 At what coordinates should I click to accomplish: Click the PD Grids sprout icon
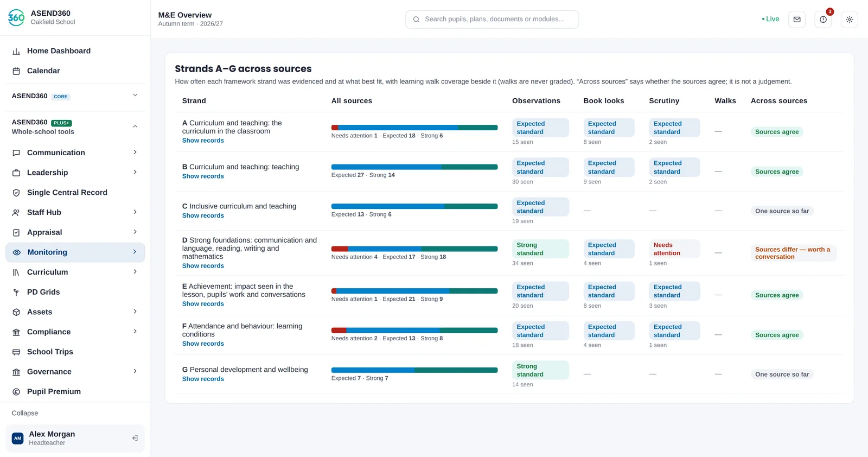[16, 292]
